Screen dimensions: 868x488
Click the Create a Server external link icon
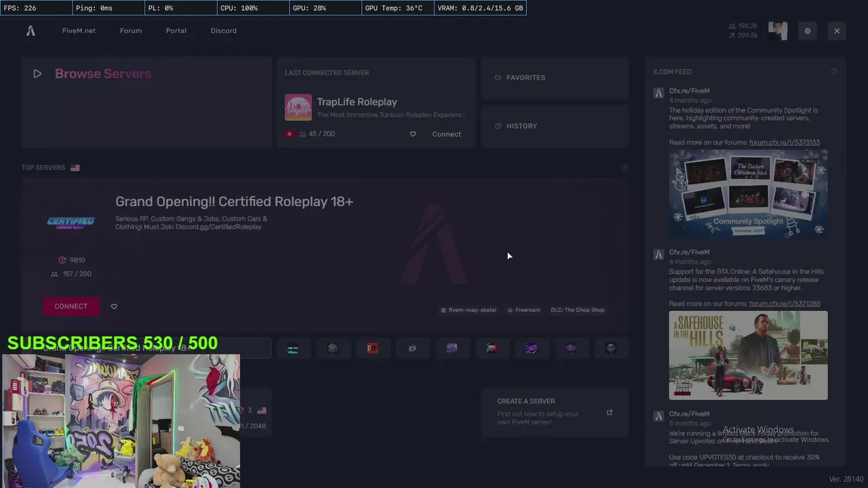(609, 412)
